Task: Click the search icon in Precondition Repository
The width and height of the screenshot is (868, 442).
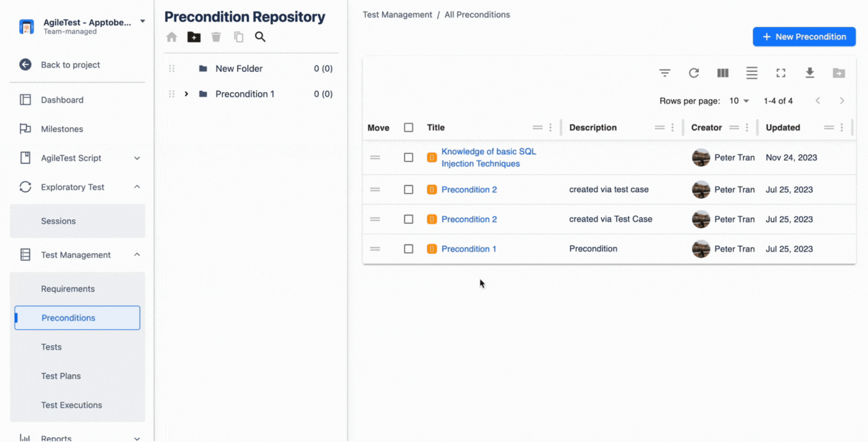Action: click(260, 37)
